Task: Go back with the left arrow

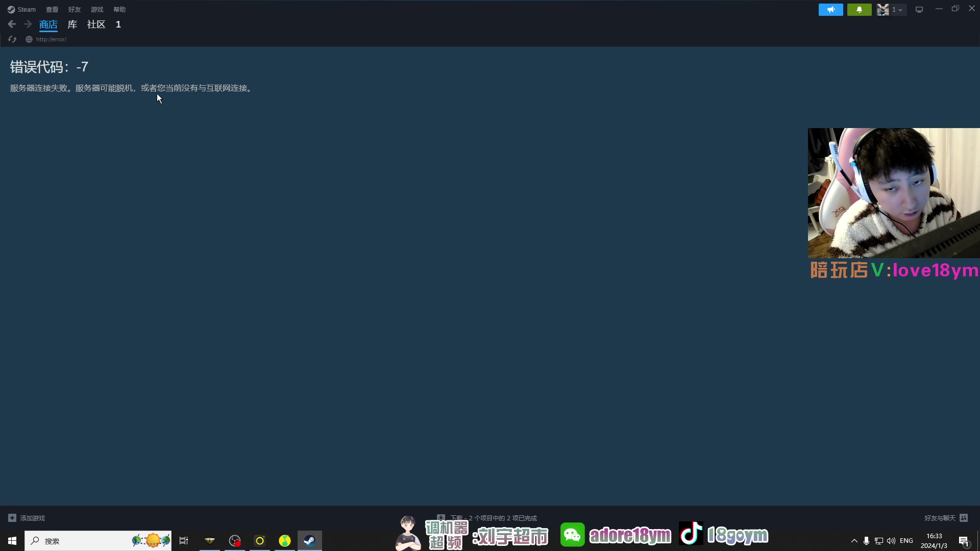Action: click(12, 24)
